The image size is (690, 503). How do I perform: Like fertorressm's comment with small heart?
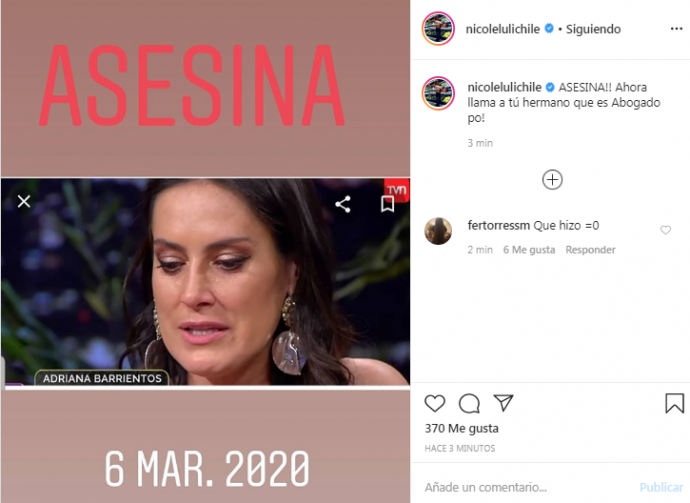tap(665, 230)
